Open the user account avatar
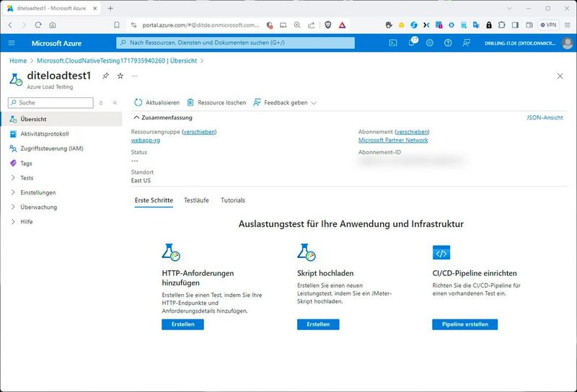The image size is (577, 392). coord(567,43)
